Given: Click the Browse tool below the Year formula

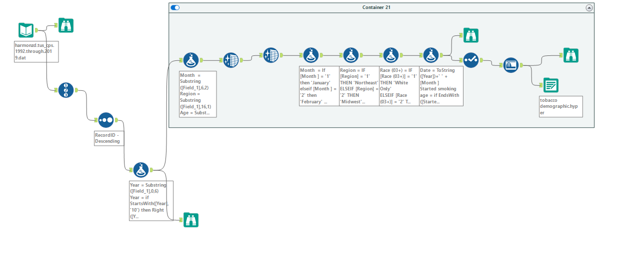Looking at the screenshot, I should tap(191, 220).
